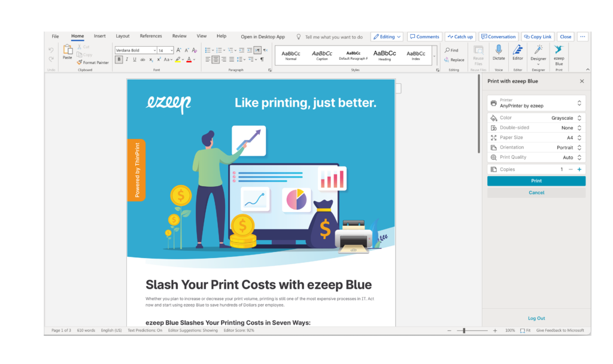Increase the number of copies

pos(579,169)
